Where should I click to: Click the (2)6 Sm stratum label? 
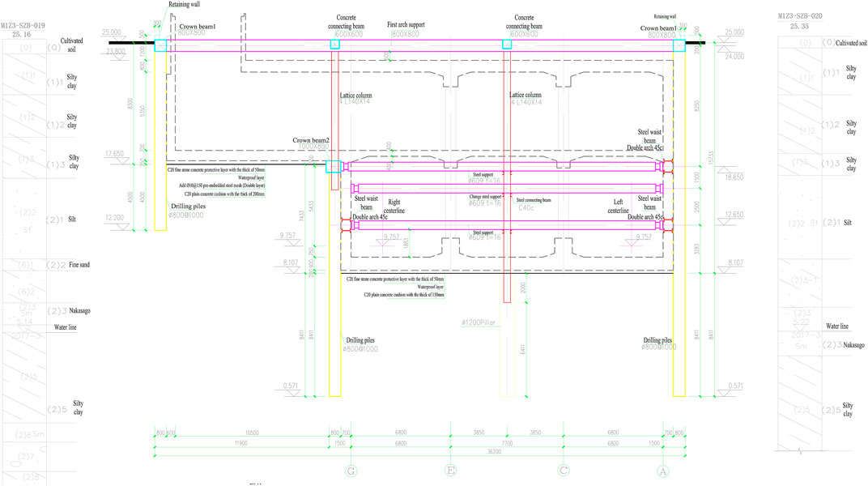pos(30,434)
